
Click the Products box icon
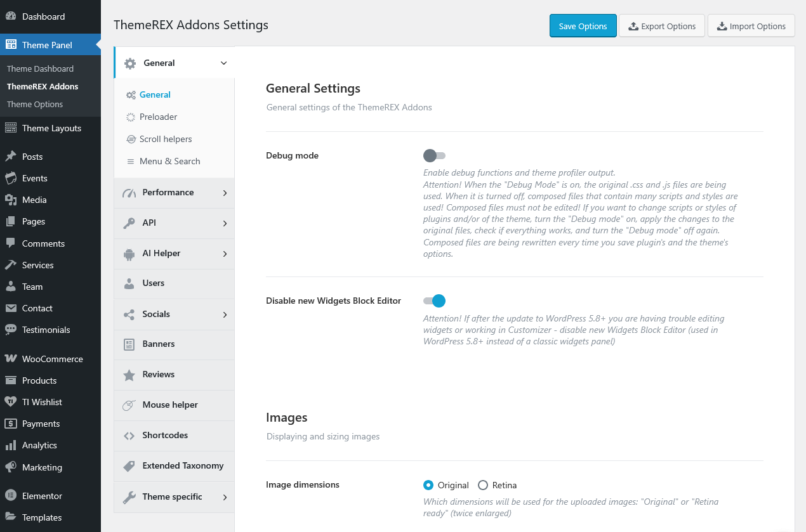[x=11, y=380]
